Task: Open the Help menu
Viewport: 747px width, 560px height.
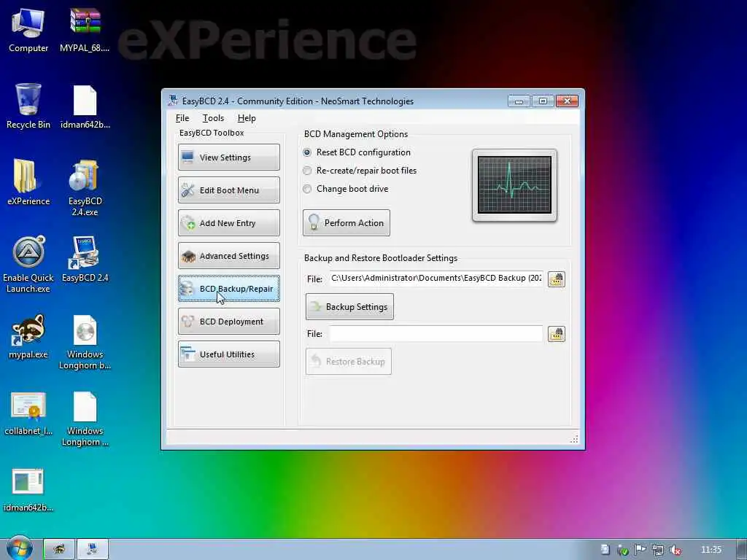Action: (247, 118)
